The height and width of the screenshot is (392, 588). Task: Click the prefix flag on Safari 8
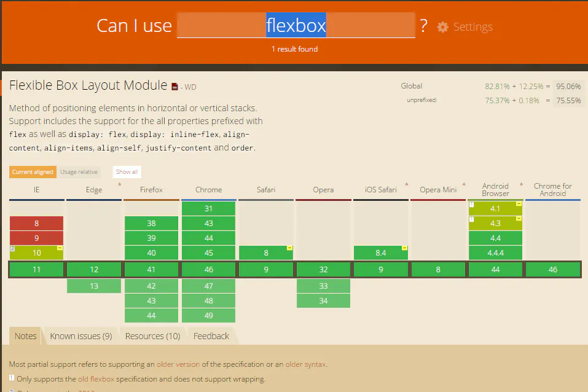[289, 248]
